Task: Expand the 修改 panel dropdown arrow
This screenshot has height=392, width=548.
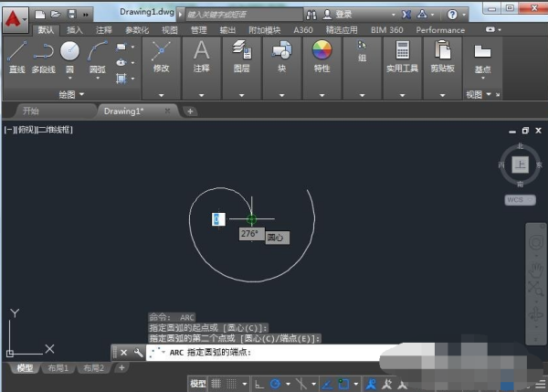Action: click(x=162, y=93)
